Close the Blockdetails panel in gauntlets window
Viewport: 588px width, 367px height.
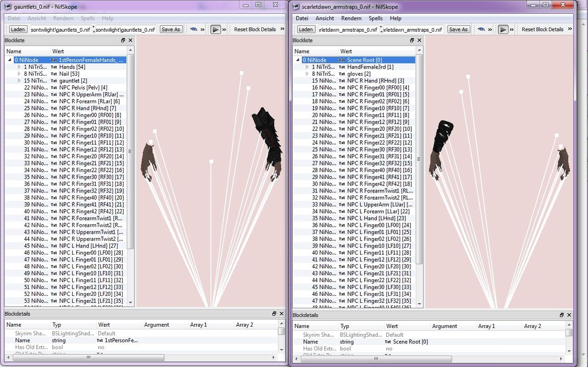[x=281, y=314]
